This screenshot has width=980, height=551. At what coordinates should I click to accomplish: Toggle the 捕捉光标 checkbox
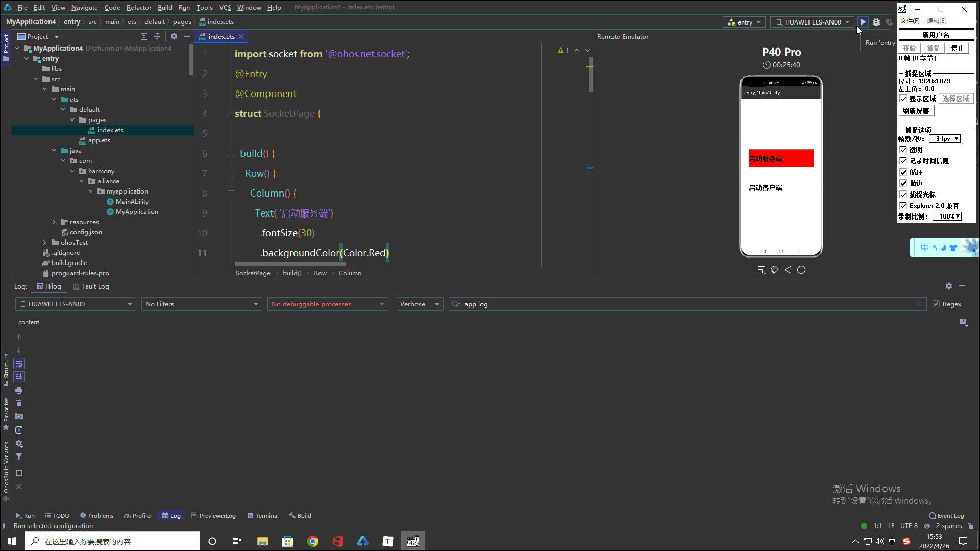tap(903, 195)
